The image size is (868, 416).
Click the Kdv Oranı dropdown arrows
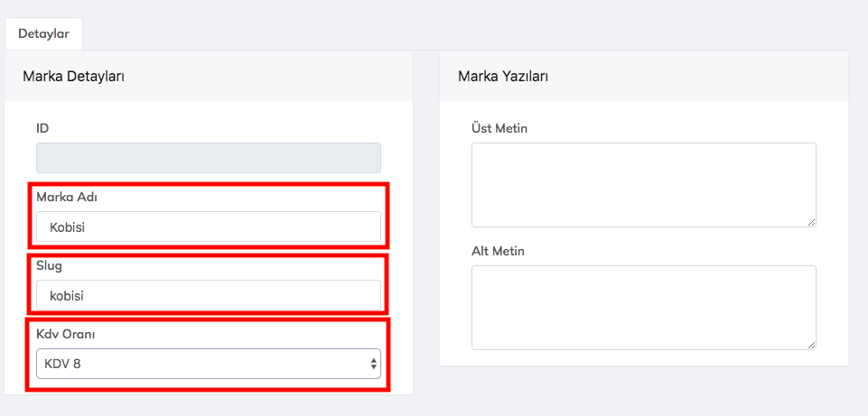pos(373,364)
